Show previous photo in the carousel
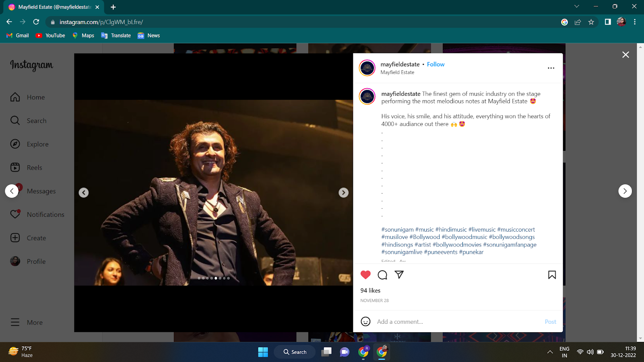 point(84,193)
